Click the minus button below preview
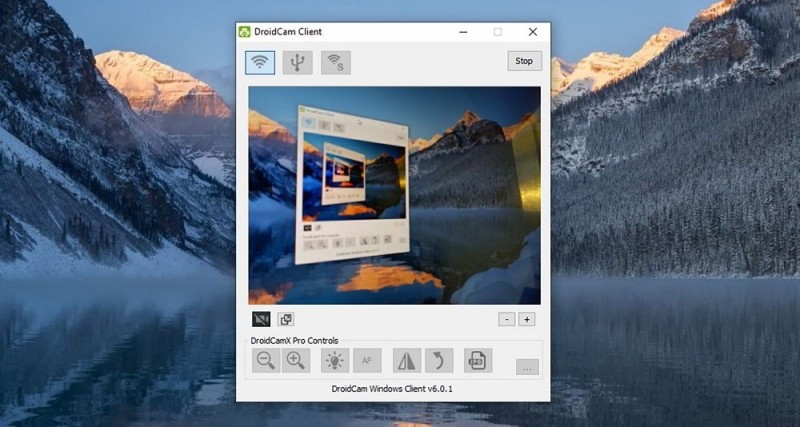The image size is (800, 427). [507, 319]
